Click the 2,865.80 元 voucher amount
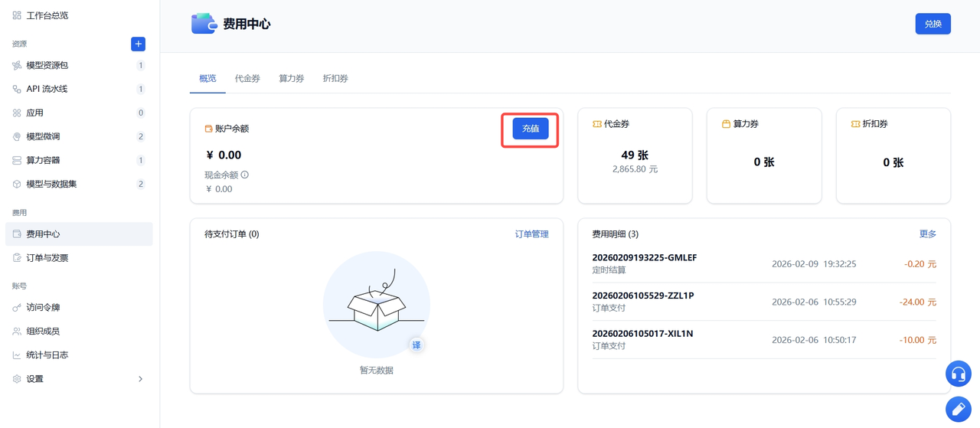The height and width of the screenshot is (428, 980). point(635,169)
